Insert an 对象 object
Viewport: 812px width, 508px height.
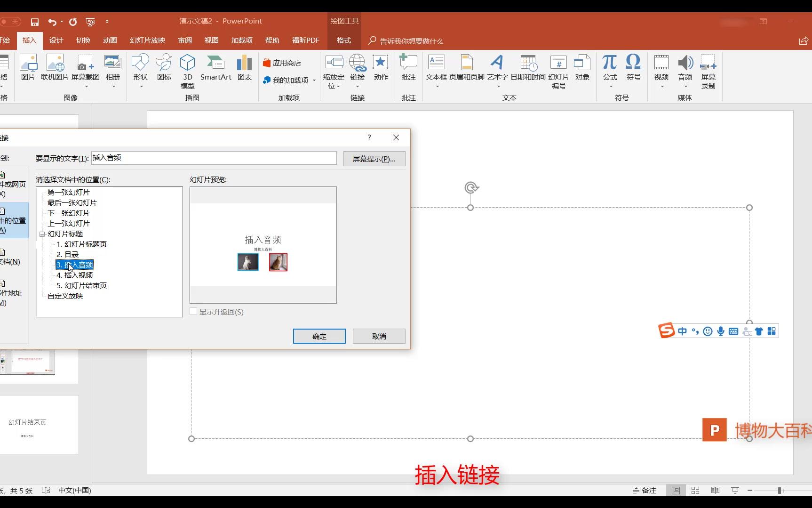tap(582, 68)
